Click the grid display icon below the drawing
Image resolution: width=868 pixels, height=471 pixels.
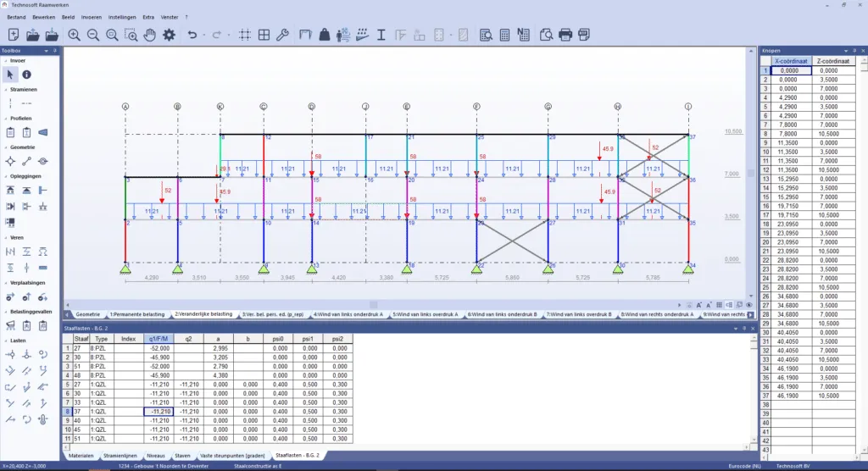[x=719, y=305]
